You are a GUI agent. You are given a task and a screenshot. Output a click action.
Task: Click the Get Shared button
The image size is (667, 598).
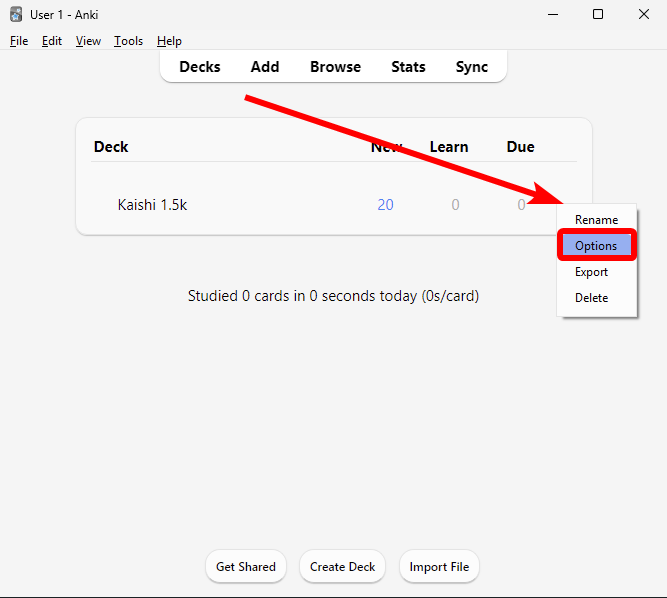(x=246, y=567)
